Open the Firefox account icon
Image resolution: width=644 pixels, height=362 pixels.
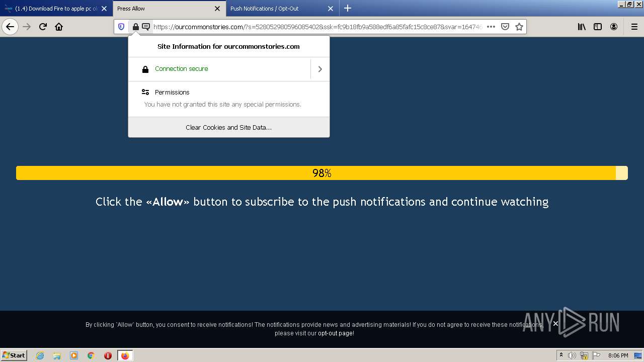point(614,27)
